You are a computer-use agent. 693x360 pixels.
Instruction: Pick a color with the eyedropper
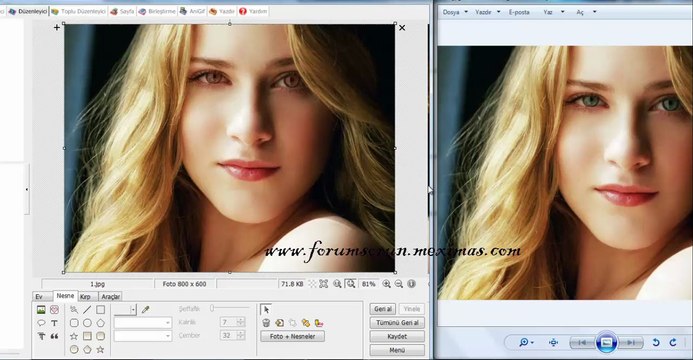tap(145, 310)
